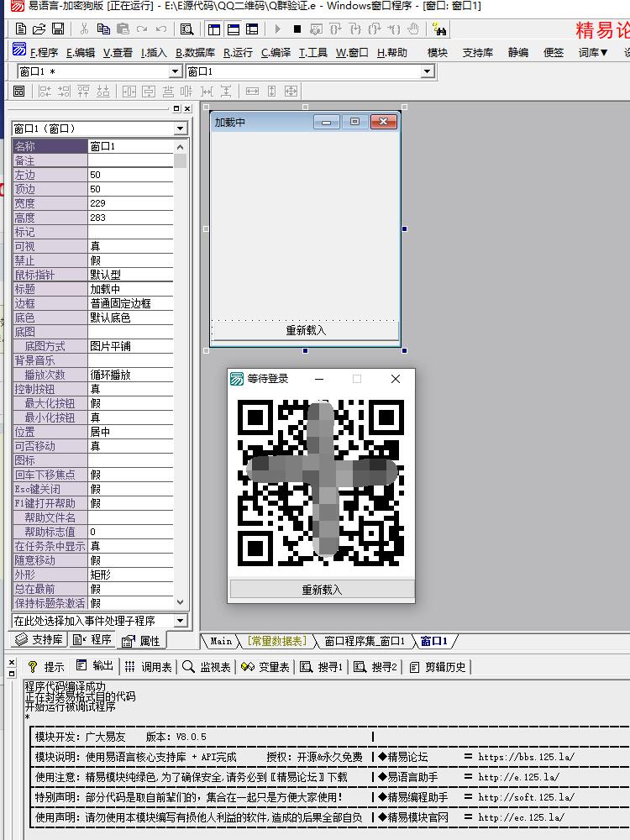Click the 可视 property value 真
630x840 pixels.
(131, 246)
